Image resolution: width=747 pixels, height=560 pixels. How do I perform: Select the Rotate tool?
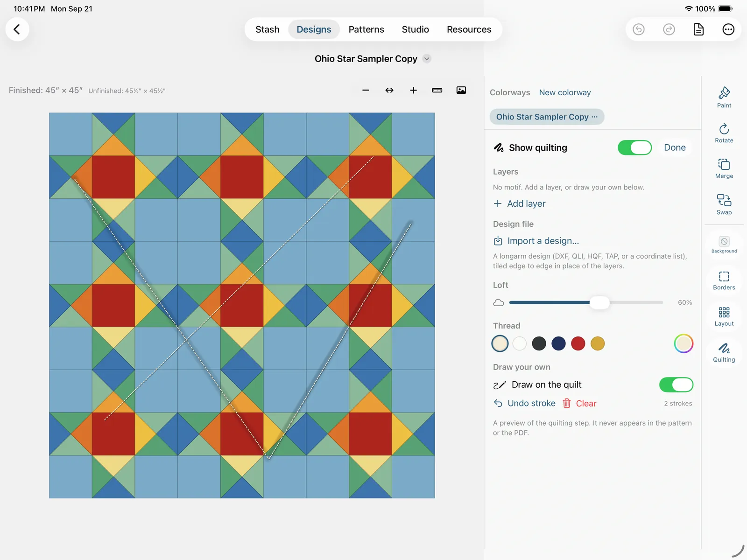(x=724, y=133)
